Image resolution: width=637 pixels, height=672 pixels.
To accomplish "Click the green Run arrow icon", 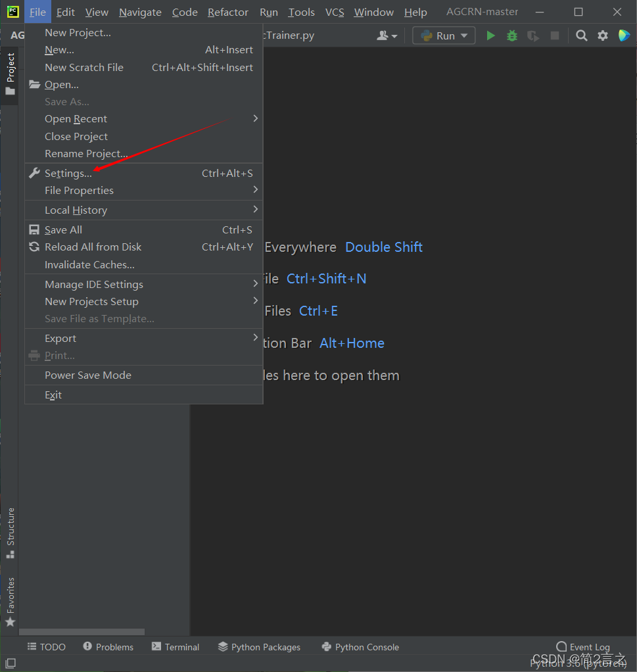I will click(491, 36).
